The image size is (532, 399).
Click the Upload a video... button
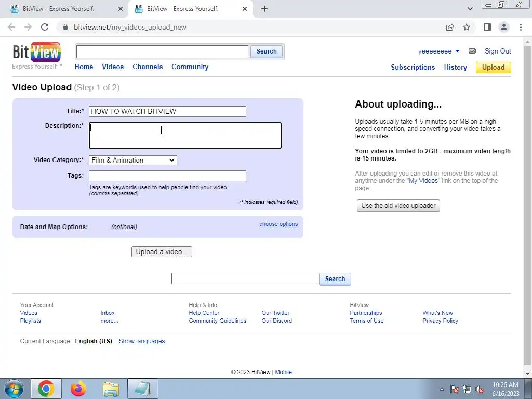coord(162,252)
